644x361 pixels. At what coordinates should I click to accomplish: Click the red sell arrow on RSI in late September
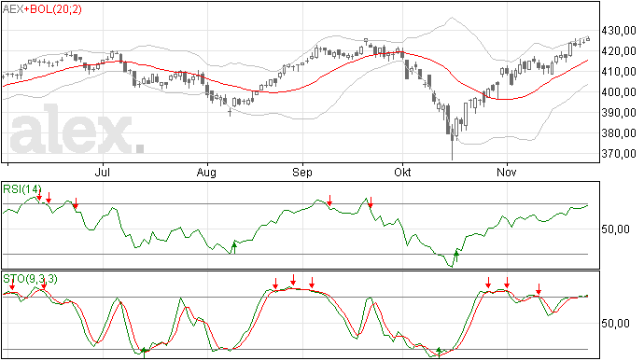371,202
